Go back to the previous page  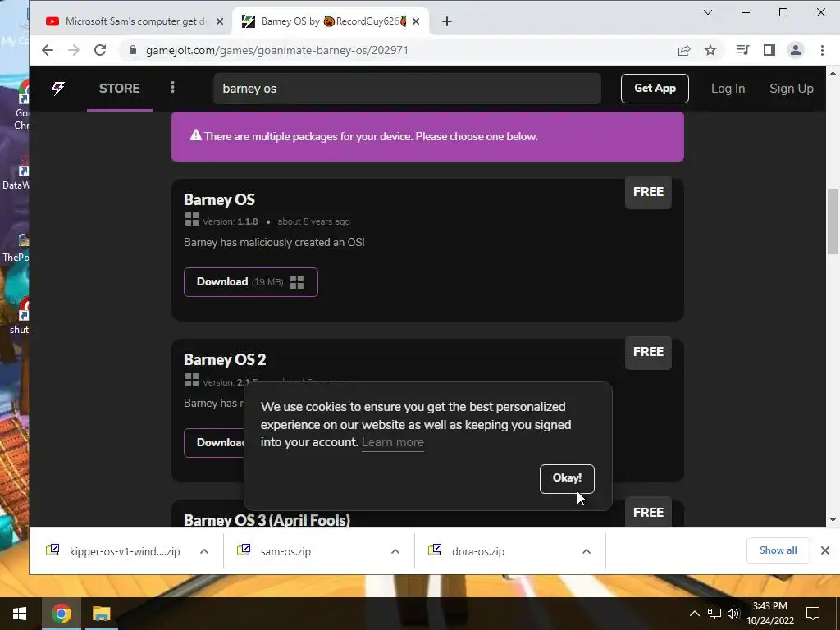coord(47,50)
